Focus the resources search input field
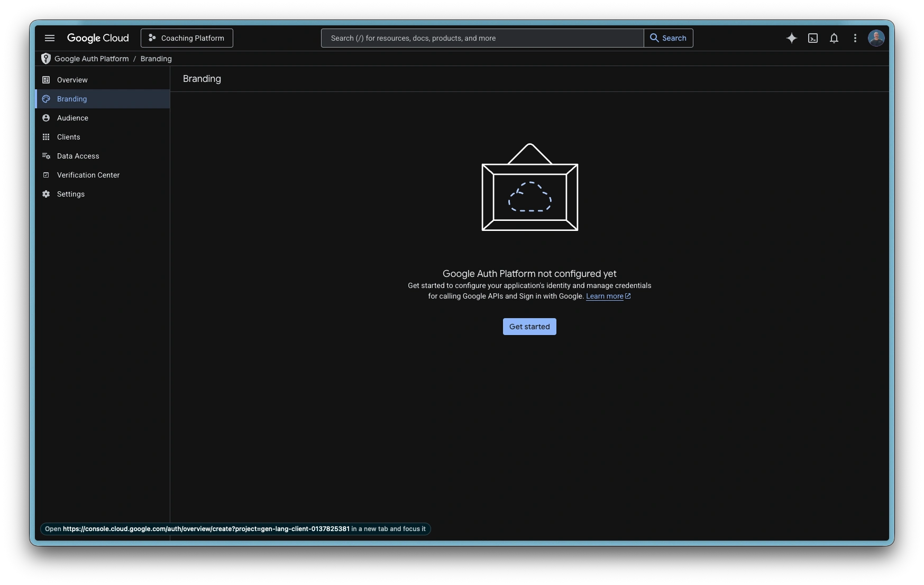 click(x=481, y=38)
